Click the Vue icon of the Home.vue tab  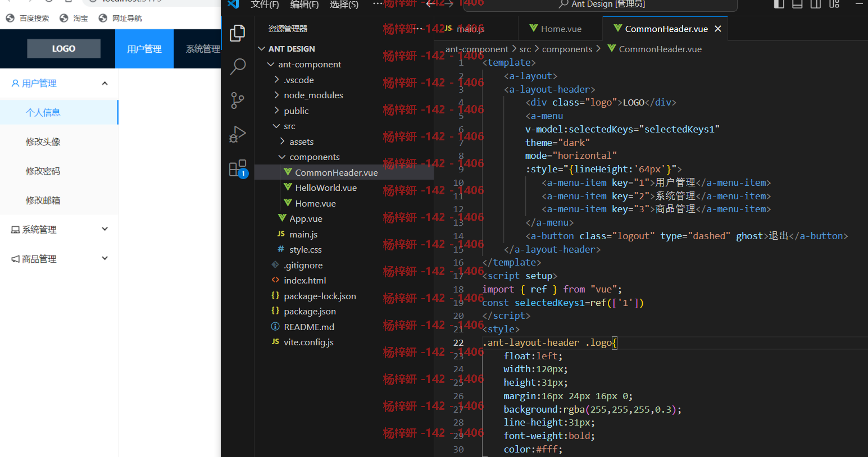(534, 29)
